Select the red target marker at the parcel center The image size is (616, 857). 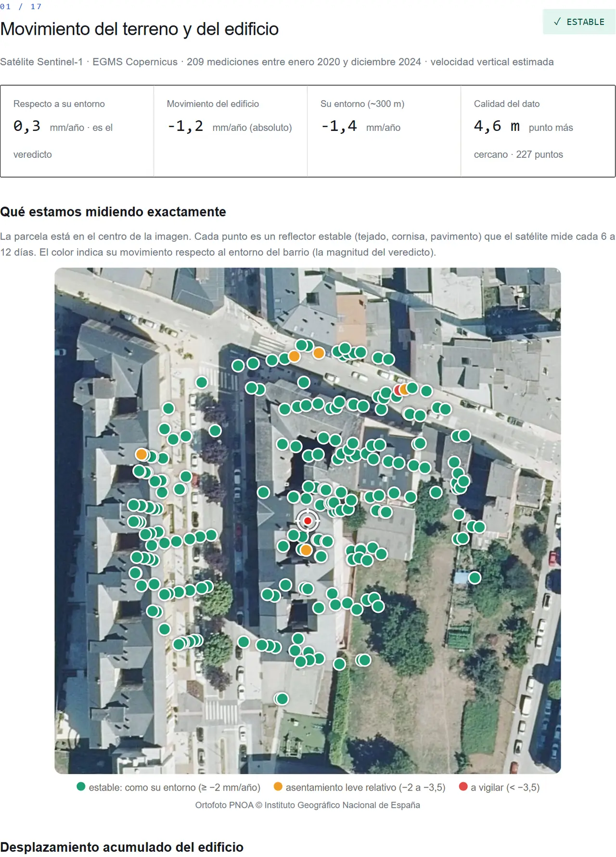point(308,521)
